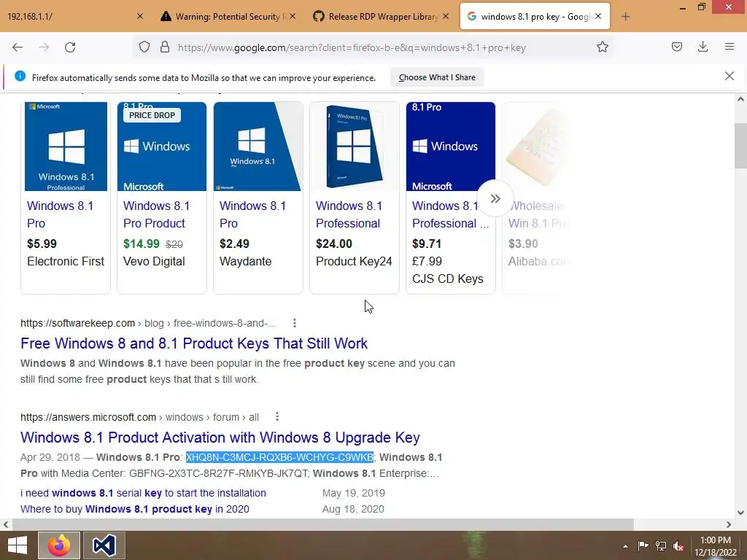Click the scroll down arrow
This screenshot has width=747, height=560.
tap(740, 513)
